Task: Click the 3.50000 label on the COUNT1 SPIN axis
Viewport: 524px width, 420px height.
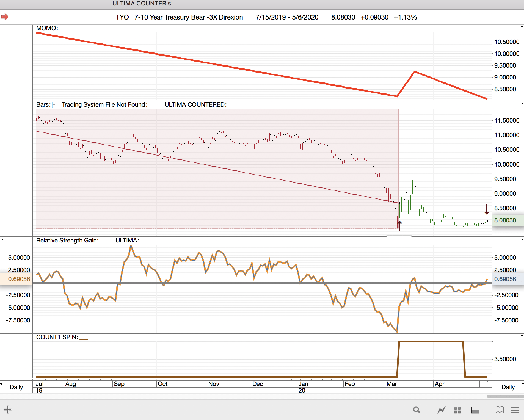Action: [505, 359]
